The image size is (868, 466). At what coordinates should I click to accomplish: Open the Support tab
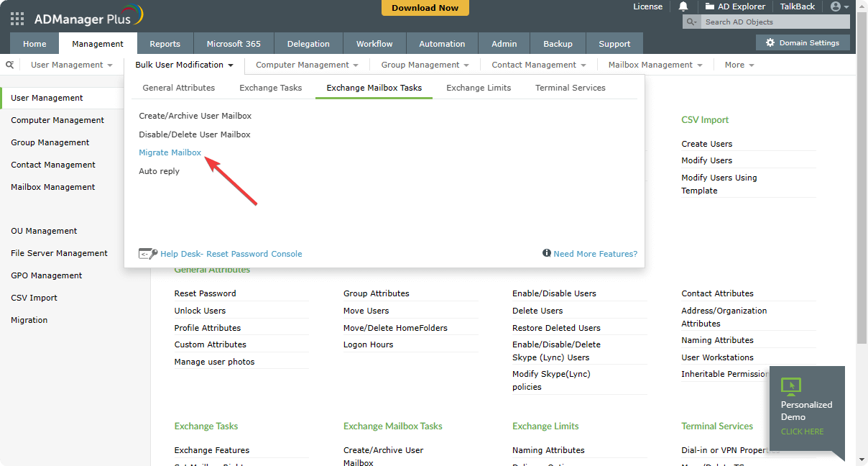tap(614, 44)
